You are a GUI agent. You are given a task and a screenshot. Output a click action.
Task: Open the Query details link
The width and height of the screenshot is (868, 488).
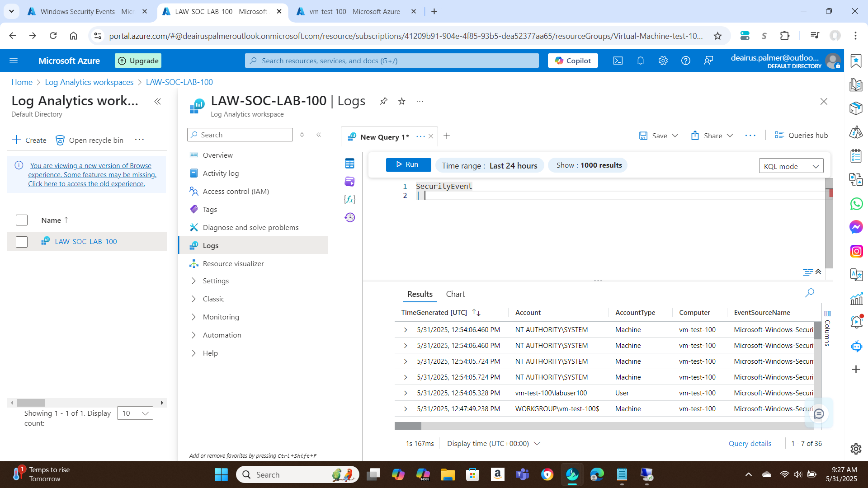pos(750,444)
